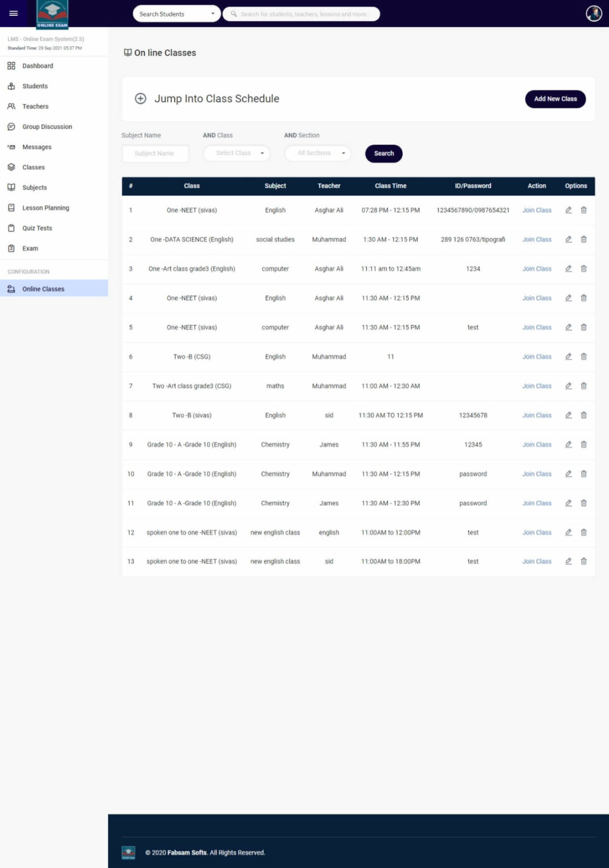Click inside the Subject Name input field

click(155, 153)
